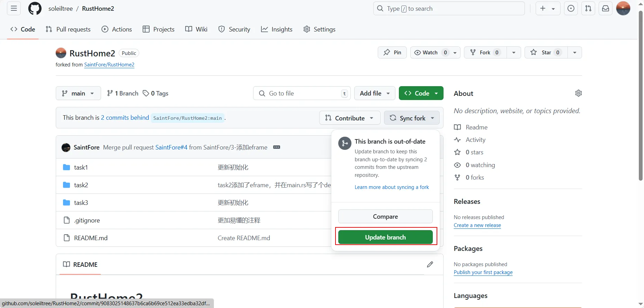Click the GitHub logo icon
The image size is (644, 308).
(35, 9)
